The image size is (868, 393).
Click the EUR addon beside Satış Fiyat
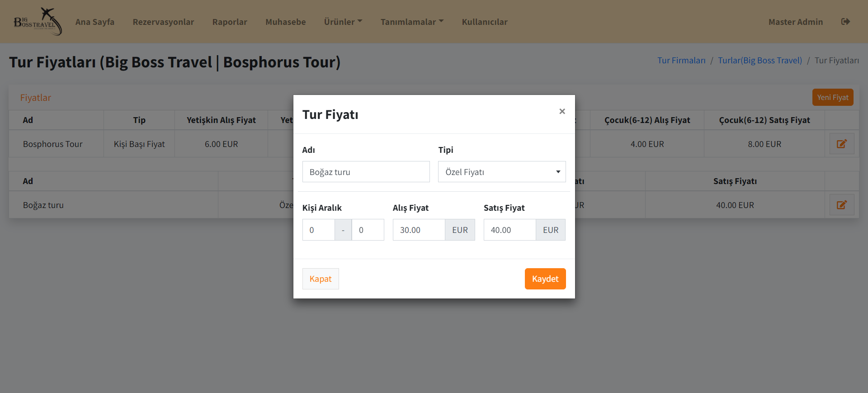pyautogui.click(x=551, y=230)
